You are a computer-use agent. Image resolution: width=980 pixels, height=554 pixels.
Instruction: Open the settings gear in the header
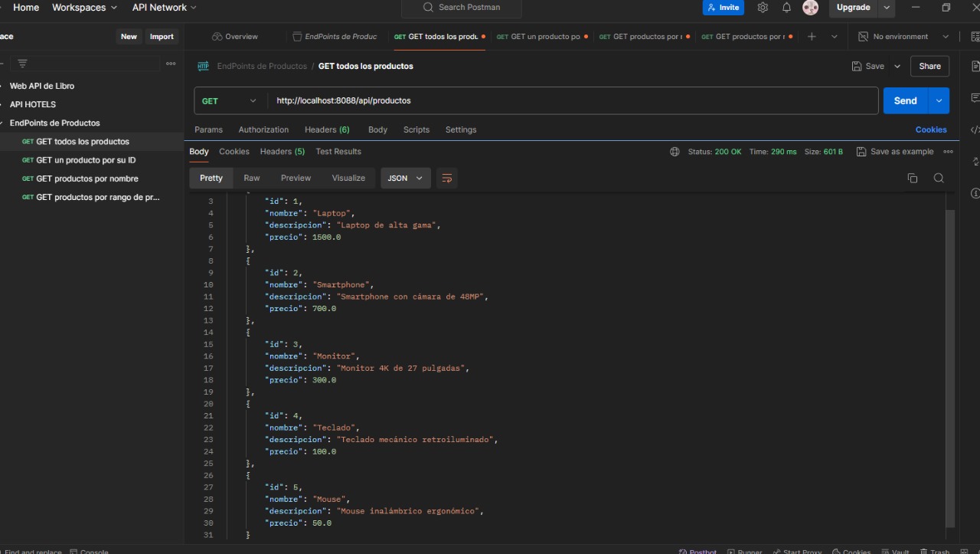pyautogui.click(x=763, y=8)
